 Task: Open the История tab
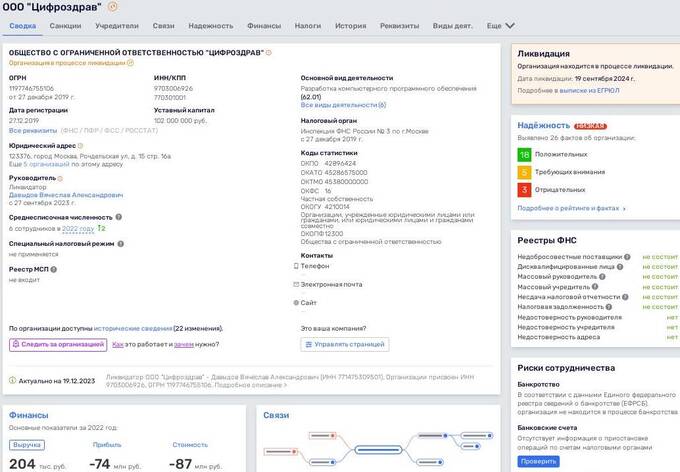tap(351, 26)
